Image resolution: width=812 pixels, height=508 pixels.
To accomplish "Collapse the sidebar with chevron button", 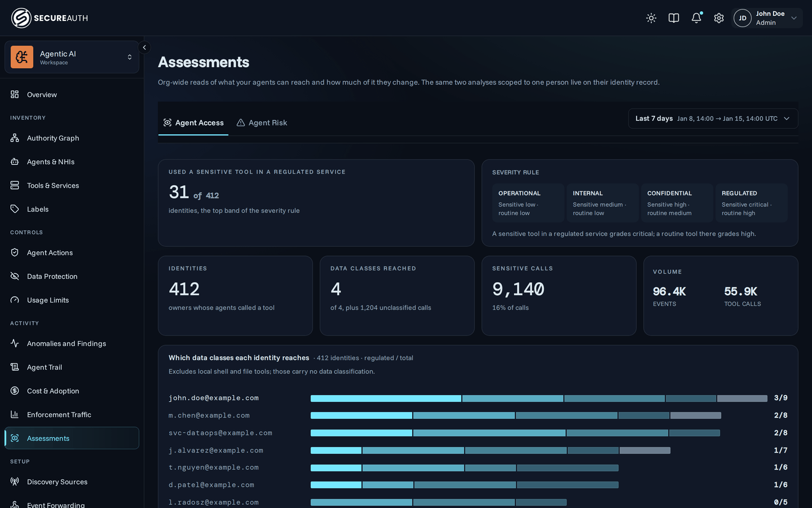I will point(144,47).
